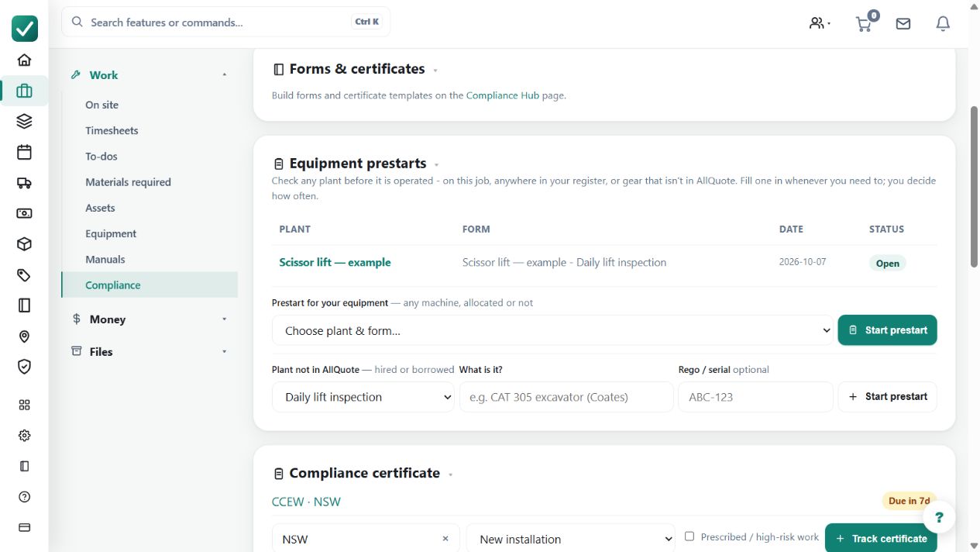Viewport: 980px width, 552px height.
Task: Open the users dropdown in the top bar
Action: (820, 23)
